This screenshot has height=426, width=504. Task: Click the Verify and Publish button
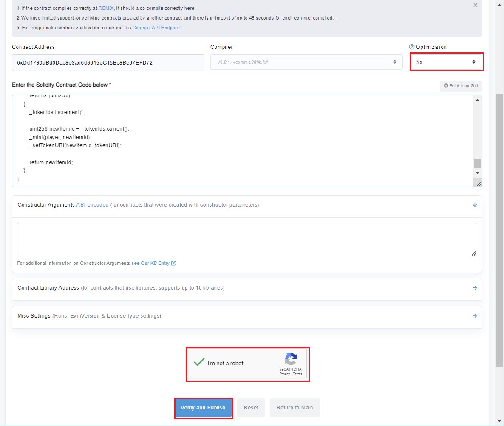pyautogui.click(x=203, y=408)
